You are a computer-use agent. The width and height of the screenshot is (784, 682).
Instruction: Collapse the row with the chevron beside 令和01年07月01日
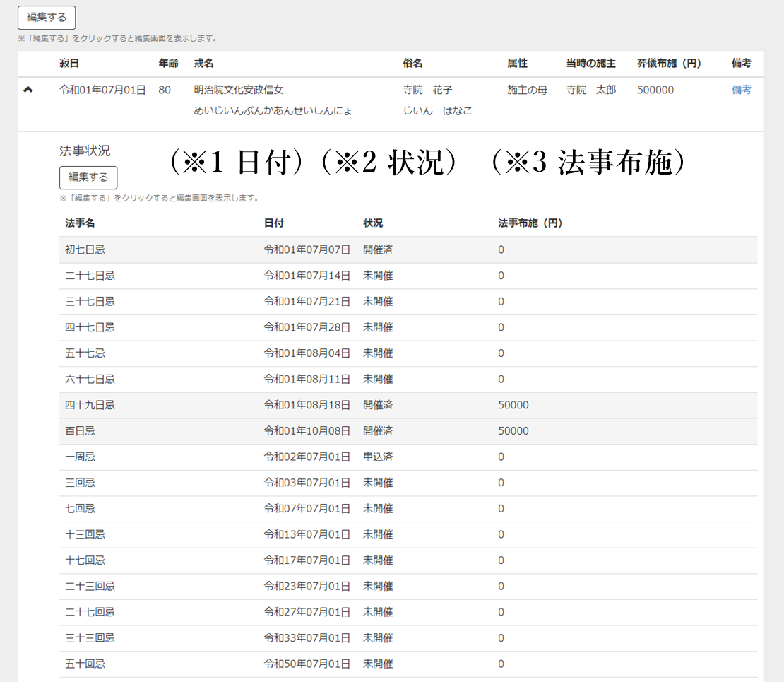coord(28,90)
